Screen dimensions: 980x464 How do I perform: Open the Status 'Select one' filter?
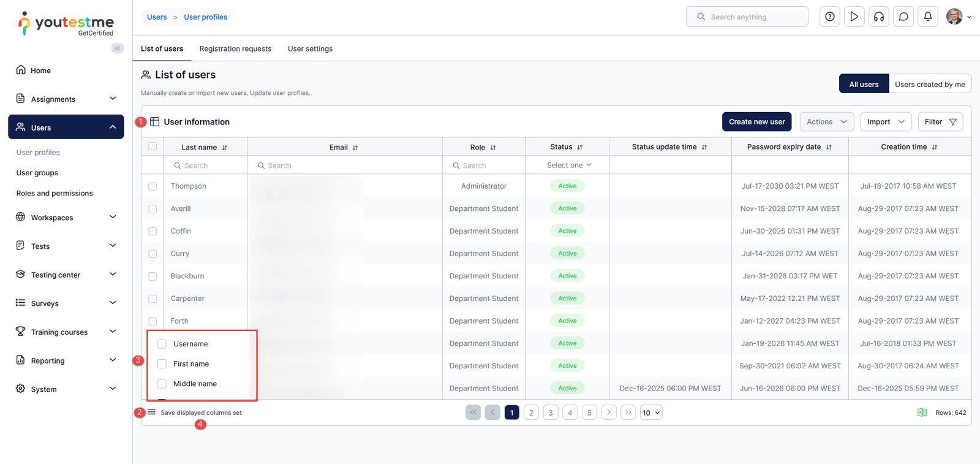569,165
